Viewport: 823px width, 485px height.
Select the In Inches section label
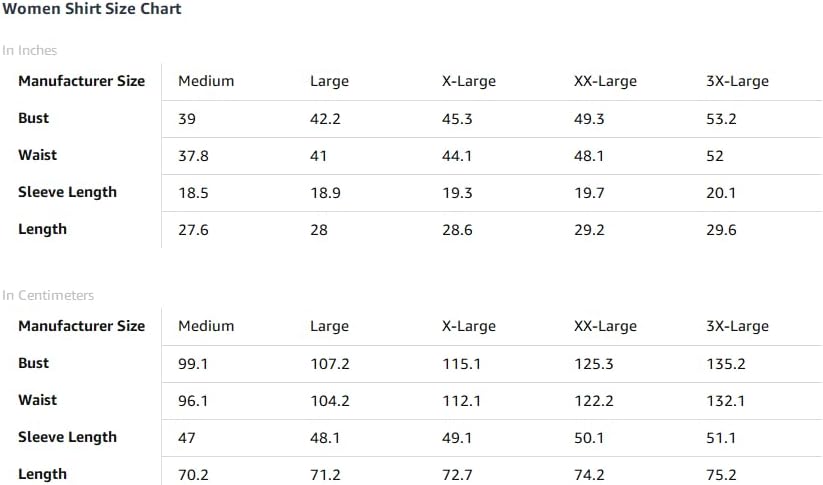(29, 50)
